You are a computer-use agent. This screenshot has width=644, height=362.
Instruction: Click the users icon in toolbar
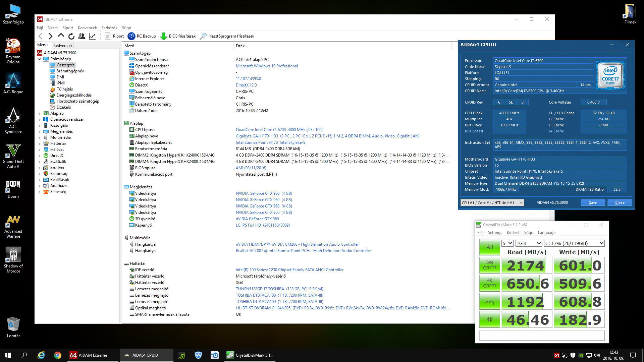[x=82, y=36]
